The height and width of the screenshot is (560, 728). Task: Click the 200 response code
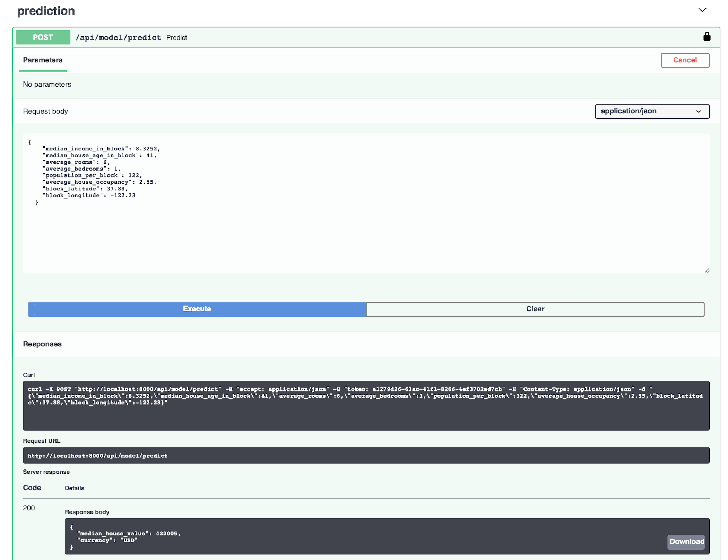click(29, 508)
